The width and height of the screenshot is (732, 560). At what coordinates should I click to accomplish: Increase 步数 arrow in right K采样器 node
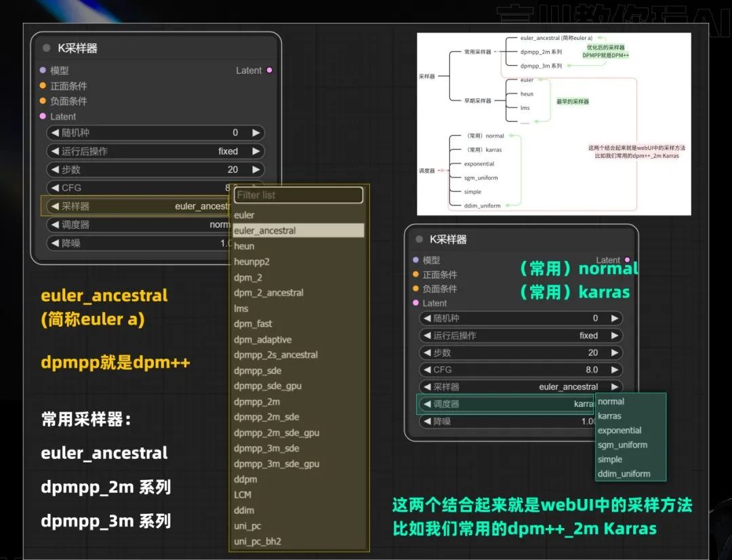coord(615,353)
